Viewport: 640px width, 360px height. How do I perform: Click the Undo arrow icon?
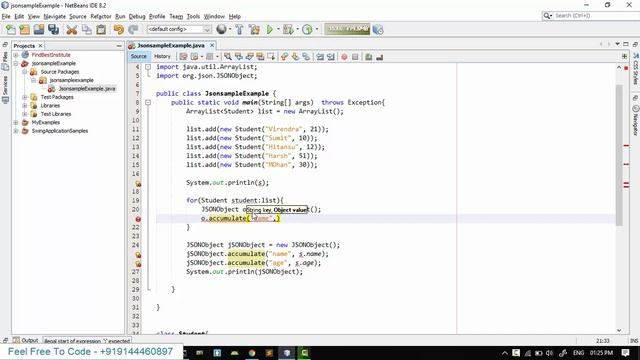tap(118, 29)
